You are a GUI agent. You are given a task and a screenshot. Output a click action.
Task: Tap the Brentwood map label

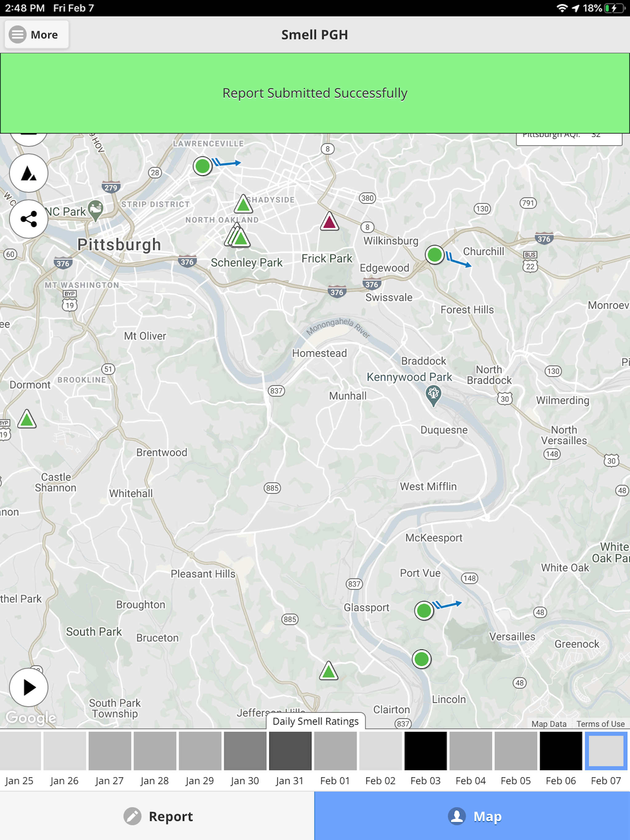[x=161, y=452]
